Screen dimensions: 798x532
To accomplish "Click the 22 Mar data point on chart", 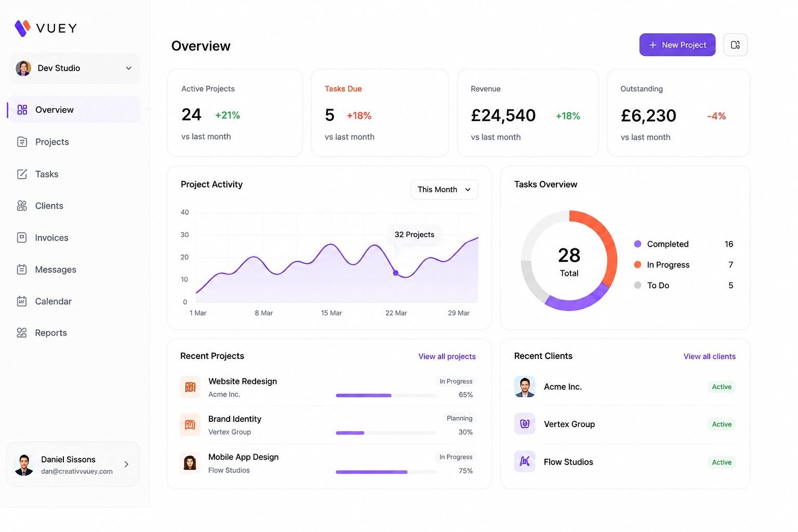I will click(x=396, y=273).
